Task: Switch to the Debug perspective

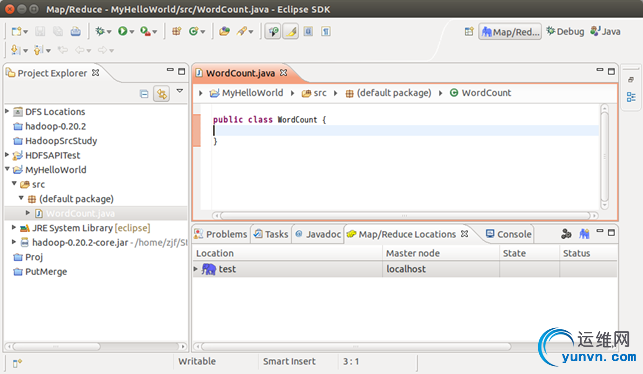Action: point(565,32)
